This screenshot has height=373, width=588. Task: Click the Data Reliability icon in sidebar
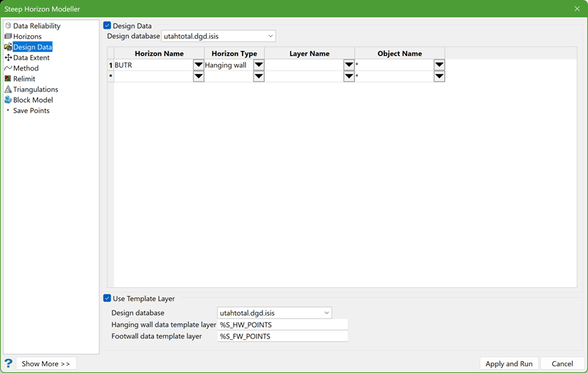(8, 26)
